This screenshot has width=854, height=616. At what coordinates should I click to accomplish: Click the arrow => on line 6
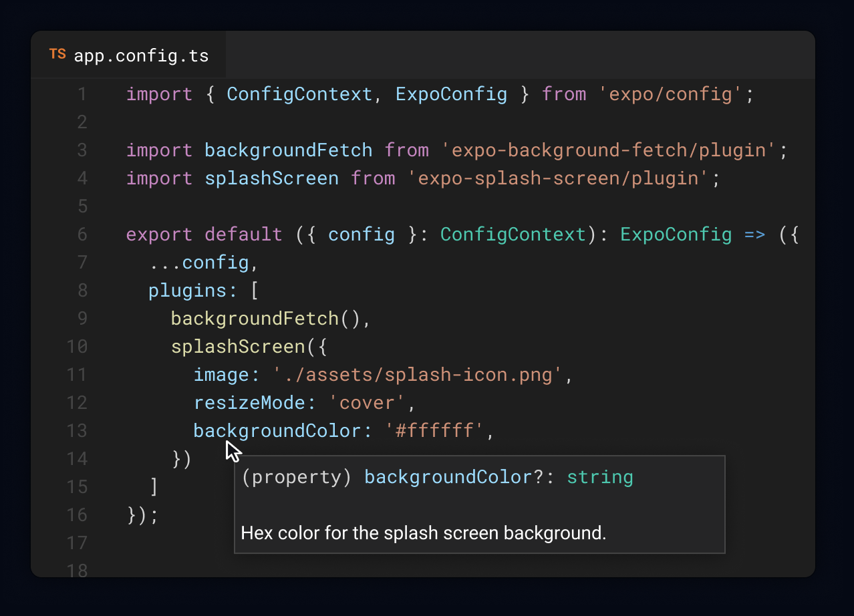pos(754,235)
